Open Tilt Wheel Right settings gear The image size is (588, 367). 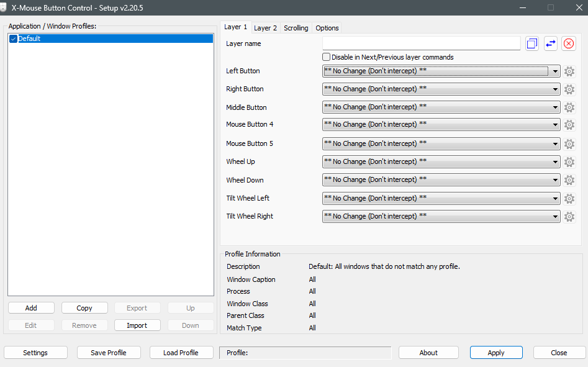[569, 216]
